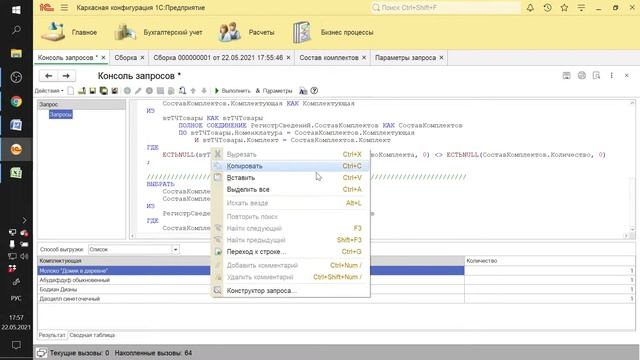Click the form more-options vertical dots
Image resolution: width=640 pixels, height=360 pixels.
[x=611, y=76]
